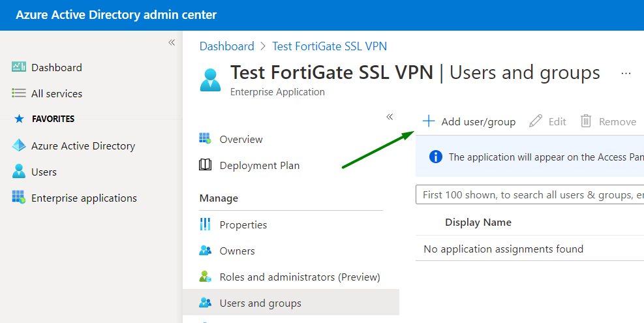The height and width of the screenshot is (323, 644).
Task: Click the Deployment Plan book icon
Action: point(206,165)
